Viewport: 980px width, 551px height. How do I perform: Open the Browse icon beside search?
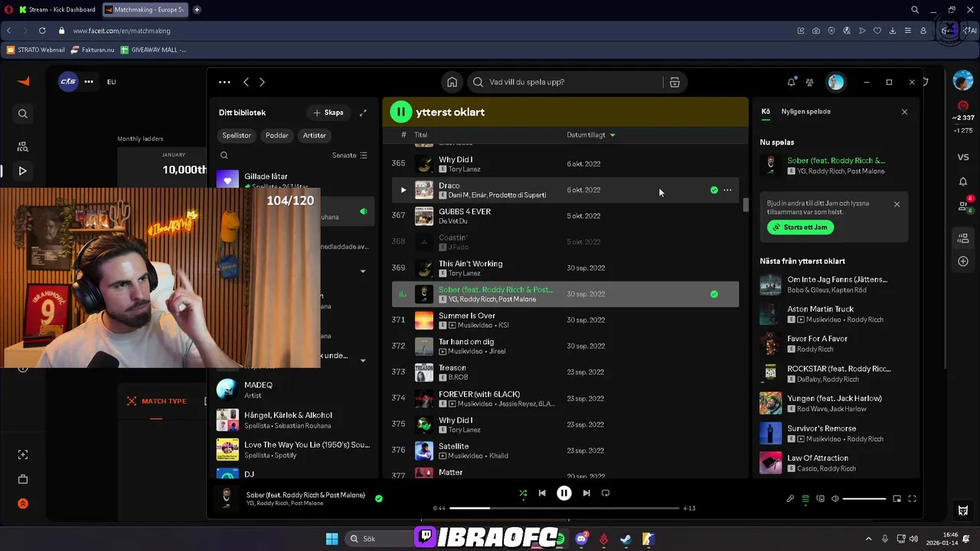[x=675, y=83]
